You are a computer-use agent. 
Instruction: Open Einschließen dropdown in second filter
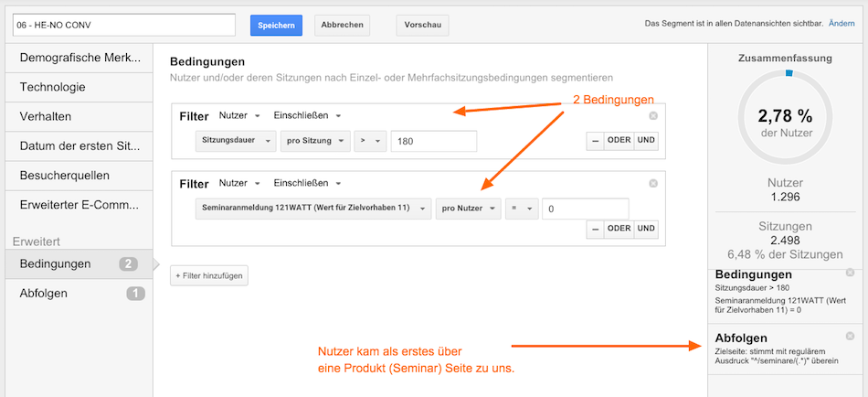pos(307,183)
